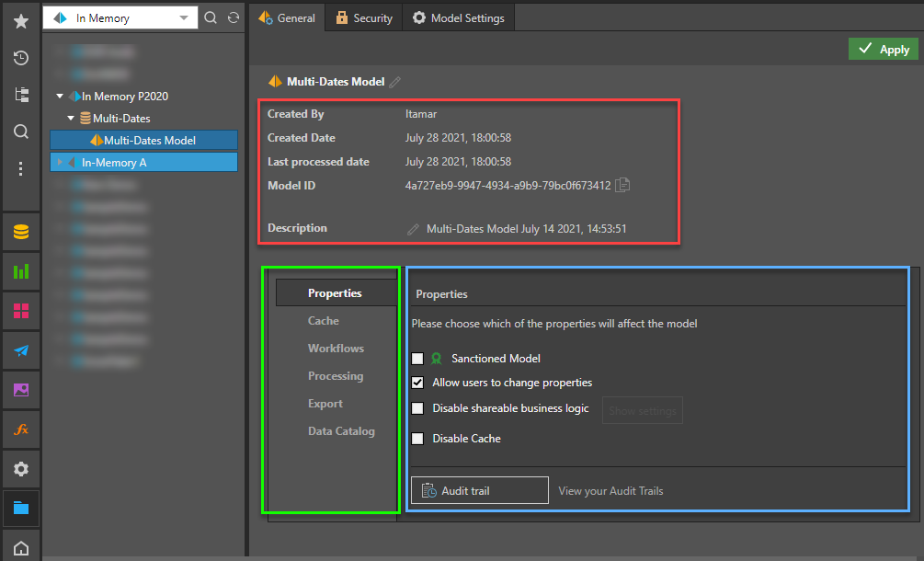Select the In-Memory A tree row

(143, 162)
